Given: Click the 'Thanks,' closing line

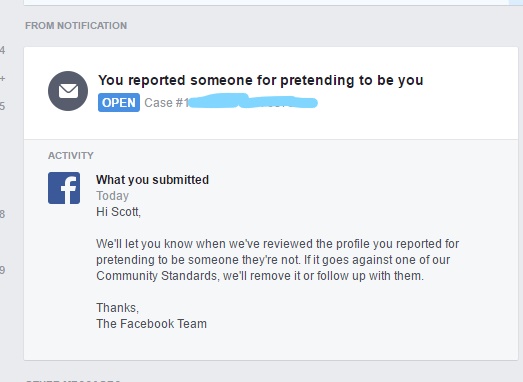Looking at the screenshot, I should pyautogui.click(x=117, y=308).
